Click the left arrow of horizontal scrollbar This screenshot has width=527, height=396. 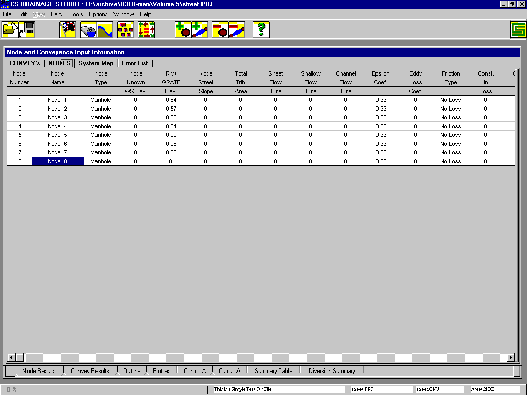click(x=11, y=357)
